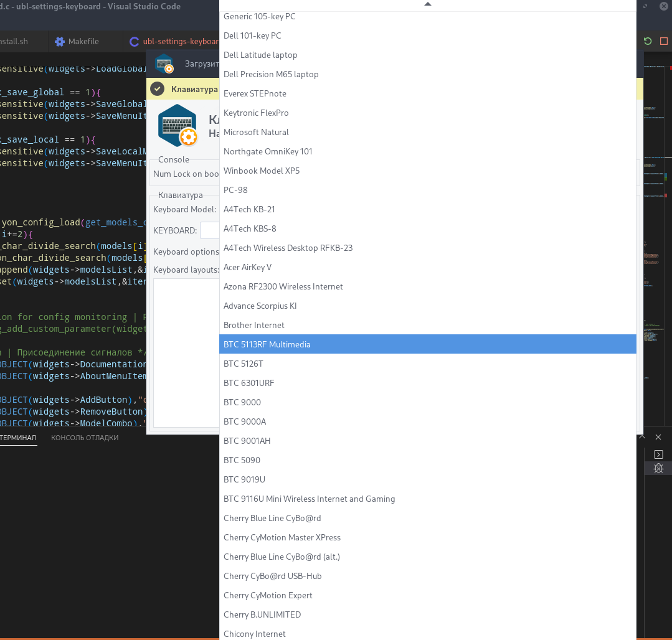
Task: Maximize terminal panel with chevron up
Action: pyautogui.click(x=641, y=437)
